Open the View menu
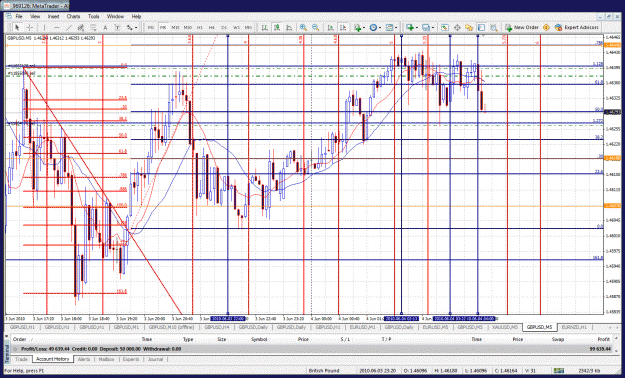Screen dimensions: 625x378 pyautogui.click(x=35, y=16)
